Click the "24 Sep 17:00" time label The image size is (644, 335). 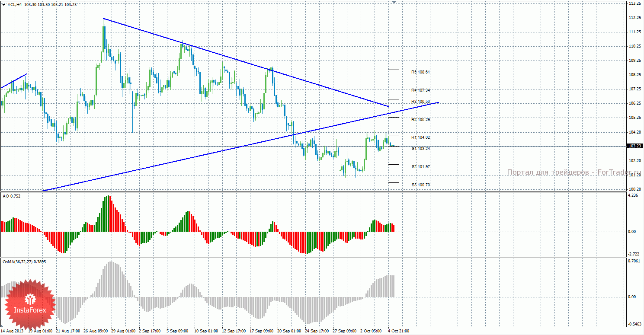(x=317, y=331)
